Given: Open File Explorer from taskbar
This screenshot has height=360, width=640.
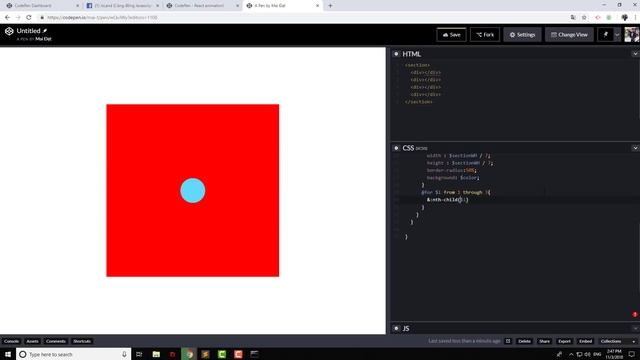Looking at the screenshot, I should point(156,354).
